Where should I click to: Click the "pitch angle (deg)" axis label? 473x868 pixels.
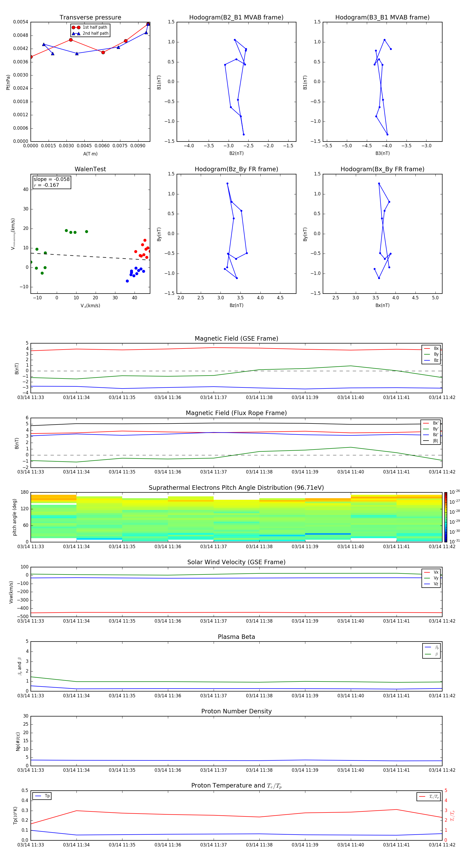[x=14, y=517]
